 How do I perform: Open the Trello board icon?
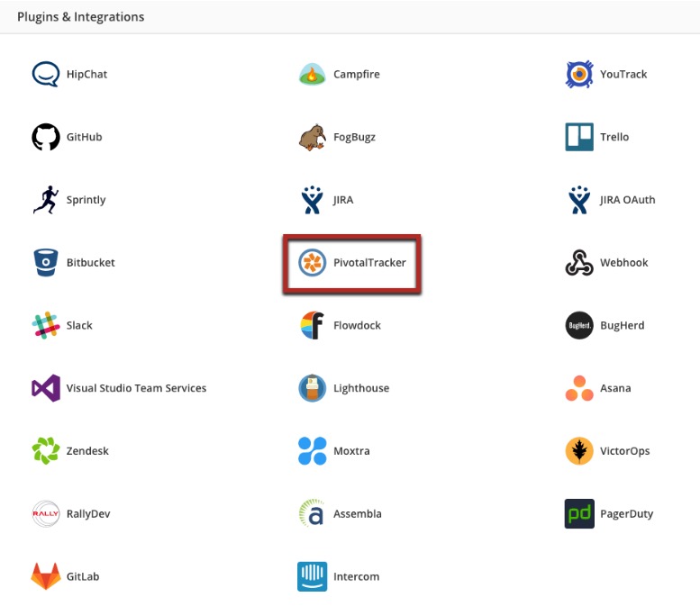click(579, 137)
